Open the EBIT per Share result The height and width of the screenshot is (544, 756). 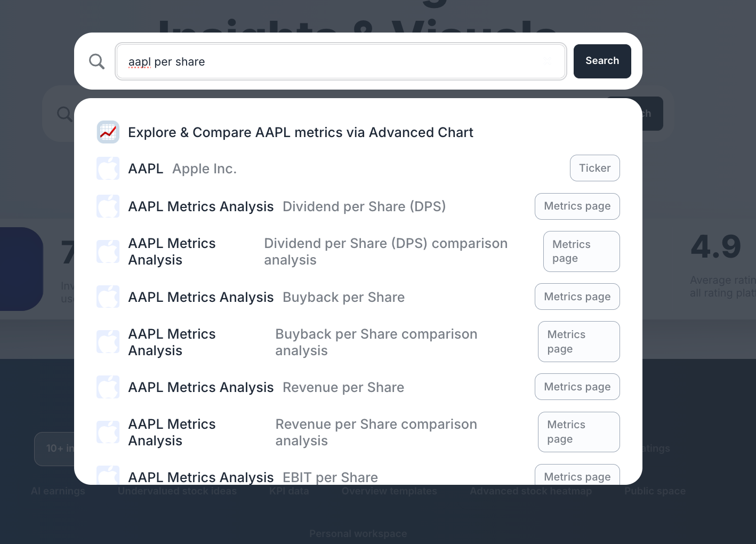click(x=358, y=475)
